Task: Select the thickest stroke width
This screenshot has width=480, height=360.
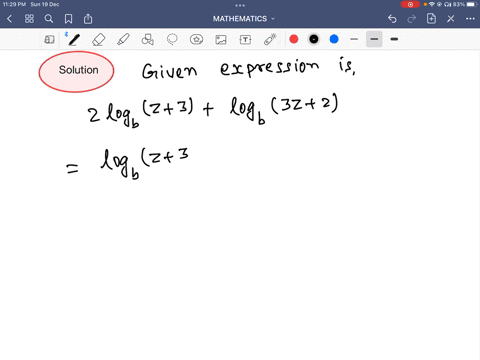Action: pos(394,39)
